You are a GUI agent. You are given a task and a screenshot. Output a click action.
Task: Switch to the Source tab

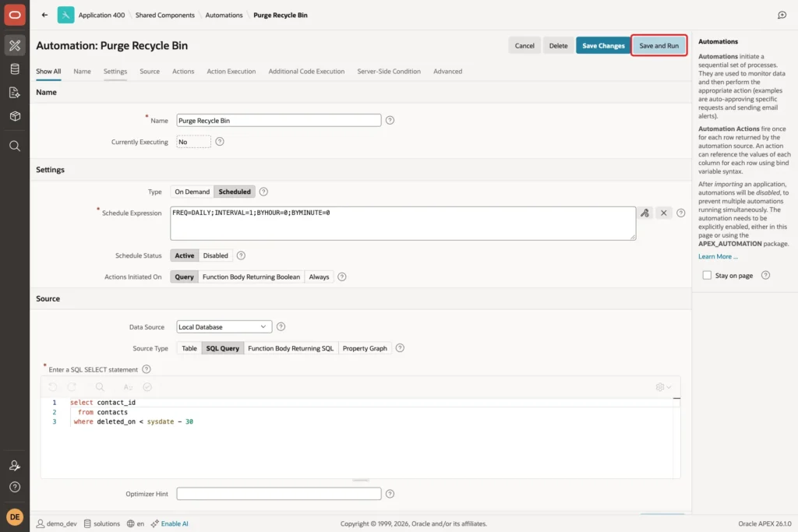(x=150, y=71)
